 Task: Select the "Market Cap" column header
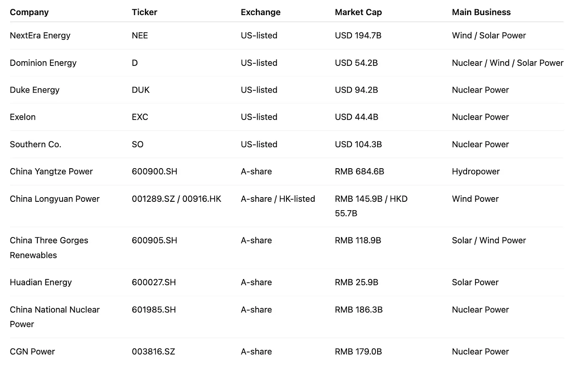point(358,12)
